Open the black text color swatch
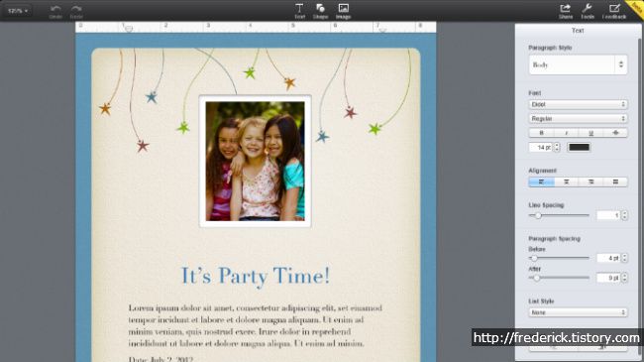 (579, 147)
